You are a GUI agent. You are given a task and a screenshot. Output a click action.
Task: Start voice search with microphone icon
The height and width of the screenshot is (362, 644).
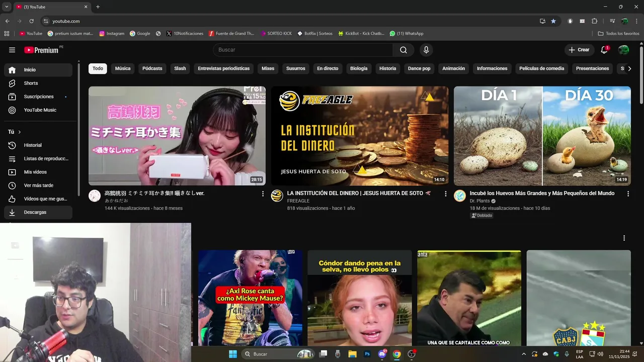(426, 50)
